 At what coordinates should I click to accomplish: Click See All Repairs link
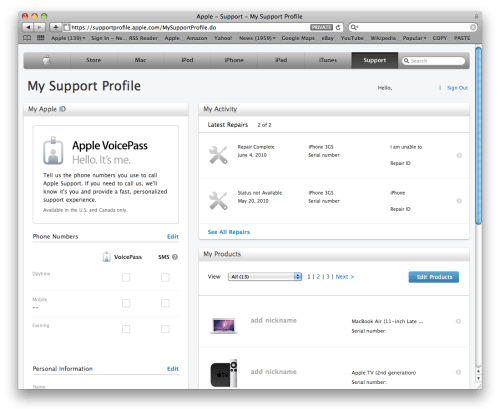[229, 232]
